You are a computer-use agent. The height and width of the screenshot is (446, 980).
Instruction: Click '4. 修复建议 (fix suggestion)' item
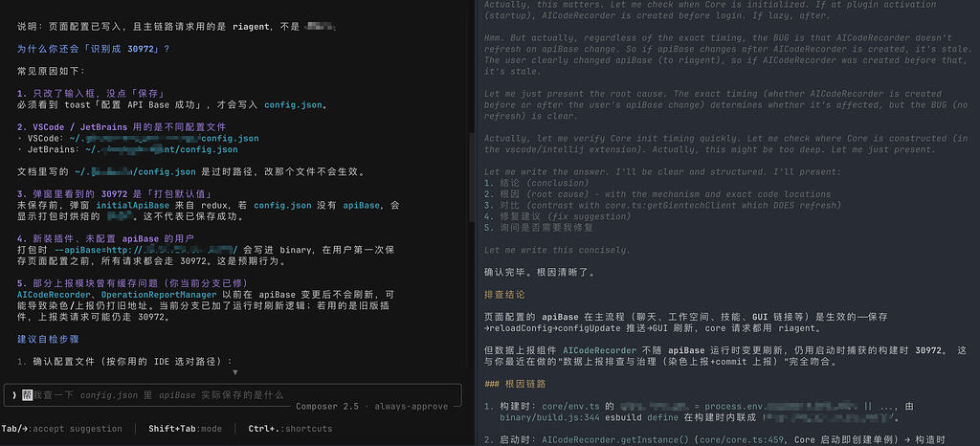pos(558,216)
